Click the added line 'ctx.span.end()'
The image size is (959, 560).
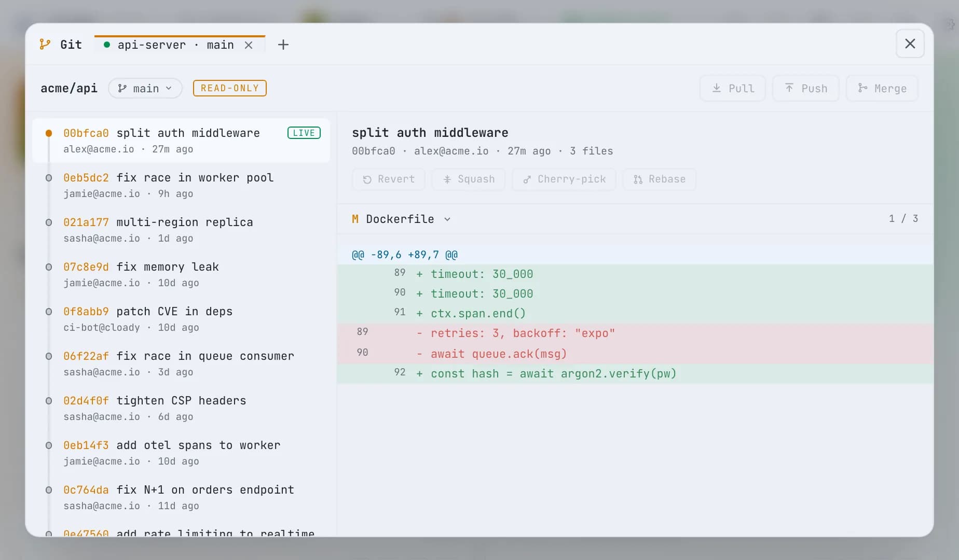coord(635,313)
